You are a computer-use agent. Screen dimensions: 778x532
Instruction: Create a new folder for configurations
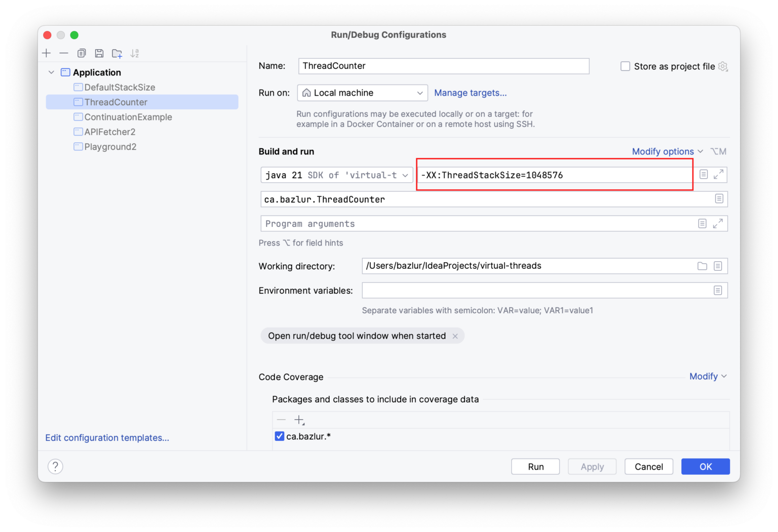[x=117, y=53]
